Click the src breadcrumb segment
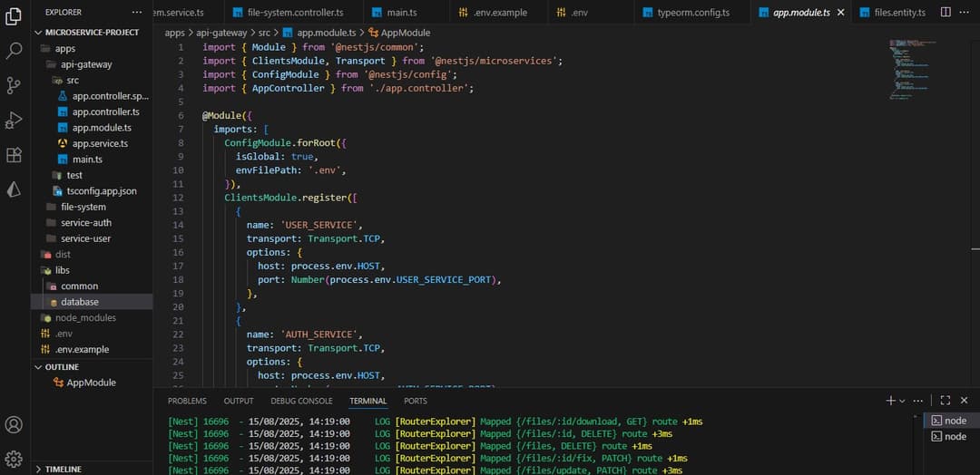Screen dimensions: 980x475 (264, 33)
